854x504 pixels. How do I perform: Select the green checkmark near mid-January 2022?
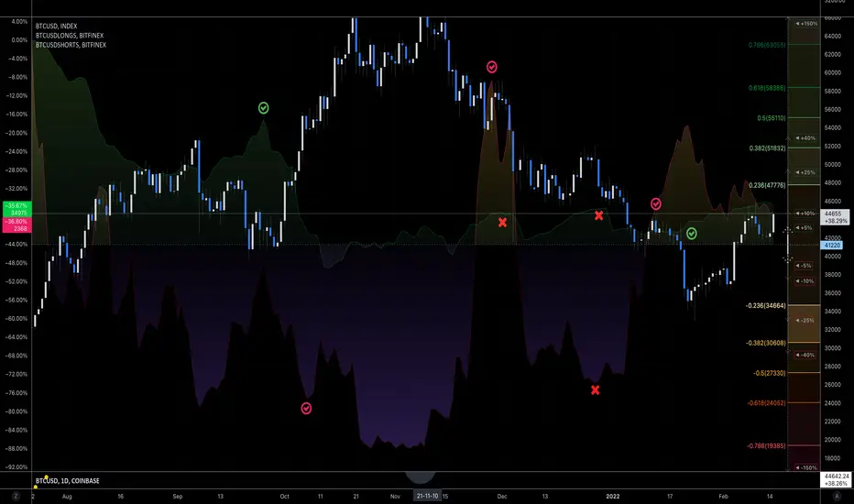[x=691, y=234]
